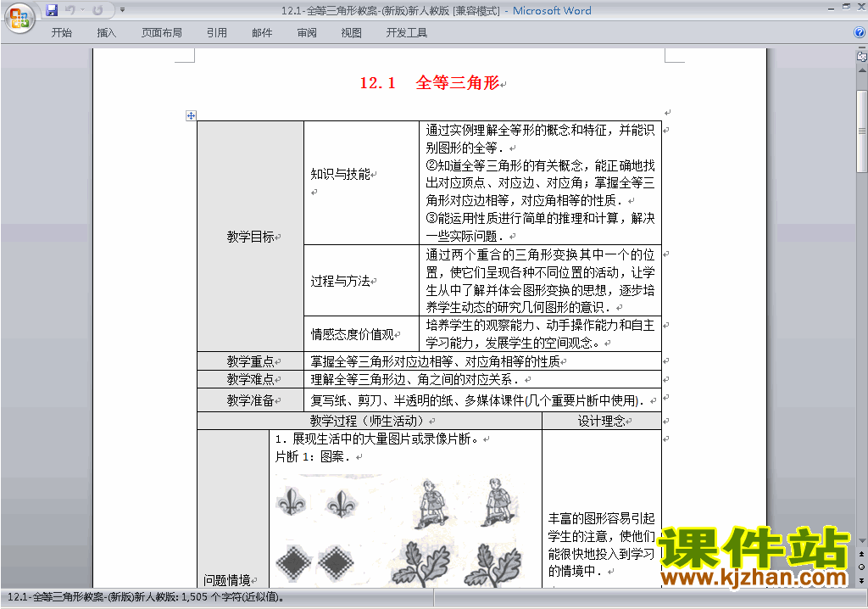Toggle the ruler icon above scrollbar
This screenshot has height=609, width=868.
click(x=861, y=56)
